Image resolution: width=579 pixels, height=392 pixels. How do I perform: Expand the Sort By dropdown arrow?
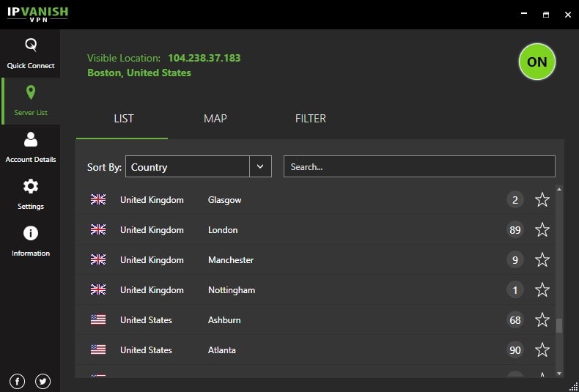260,166
